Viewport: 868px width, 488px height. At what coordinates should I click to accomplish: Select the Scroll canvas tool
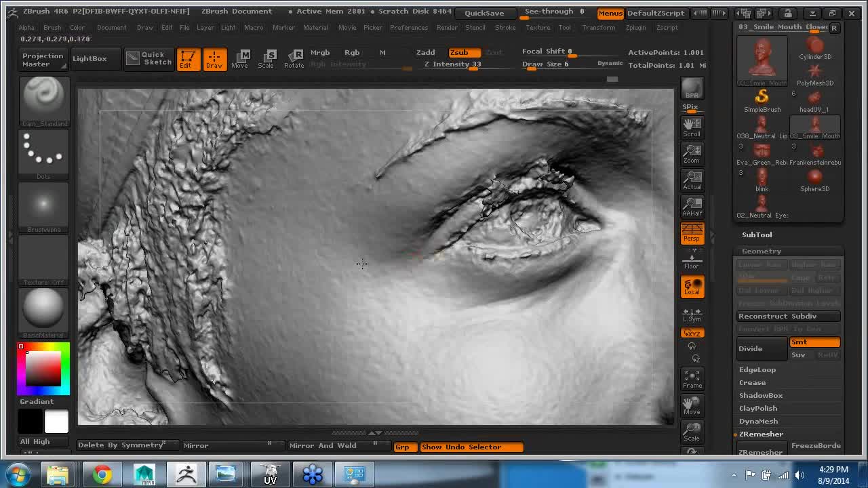(692, 127)
